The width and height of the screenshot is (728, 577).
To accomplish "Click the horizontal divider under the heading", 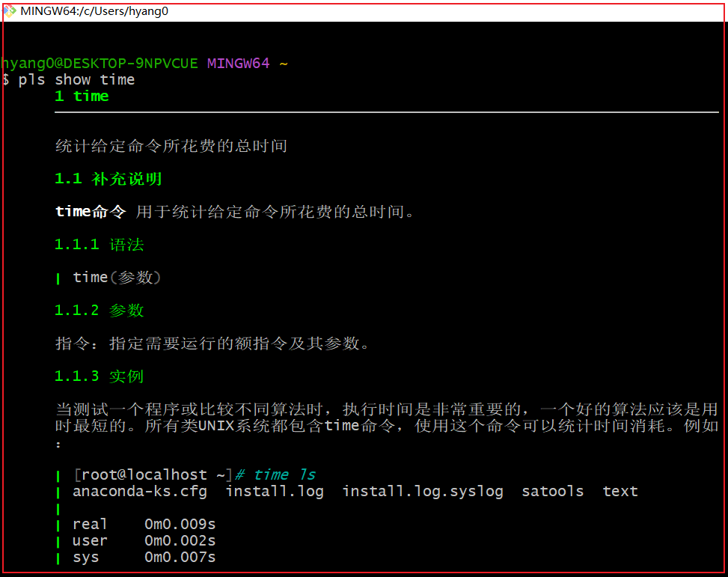I will [x=386, y=112].
